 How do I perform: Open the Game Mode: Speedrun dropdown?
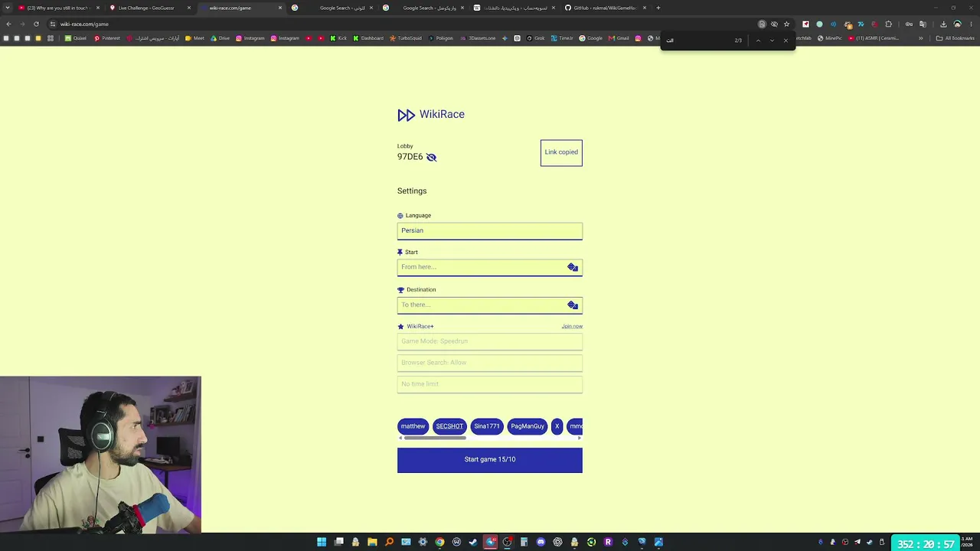click(490, 341)
